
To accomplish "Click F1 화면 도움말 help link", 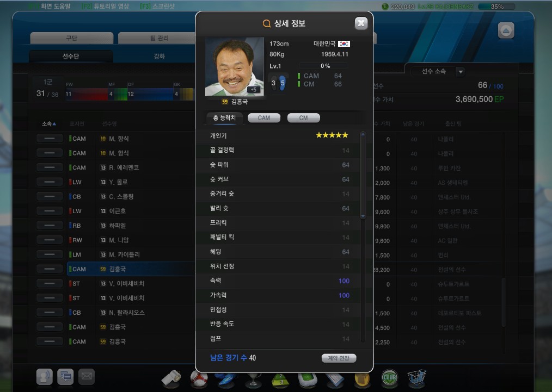I will click(x=49, y=7).
